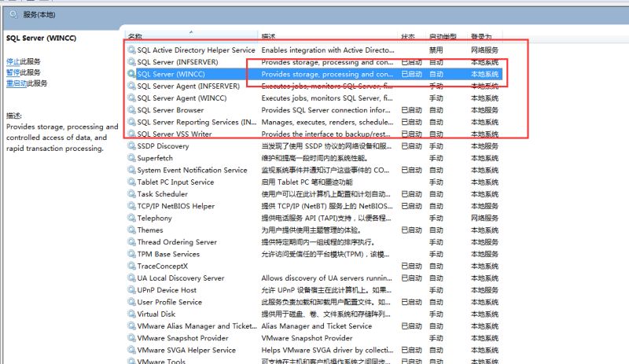Image resolution: width=629 pixels, height=364 pixels.
Task: Select the Telephony service name
Action: (x=154, y=218)
